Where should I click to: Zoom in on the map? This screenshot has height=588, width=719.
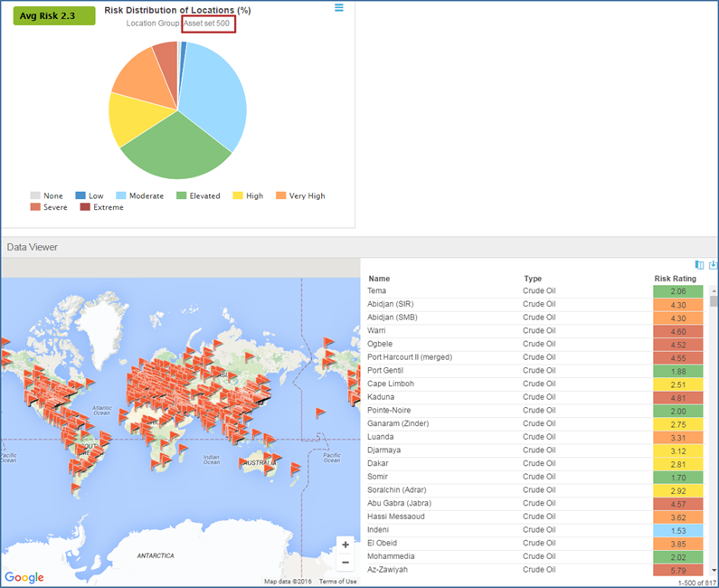(x=345, y=545)
